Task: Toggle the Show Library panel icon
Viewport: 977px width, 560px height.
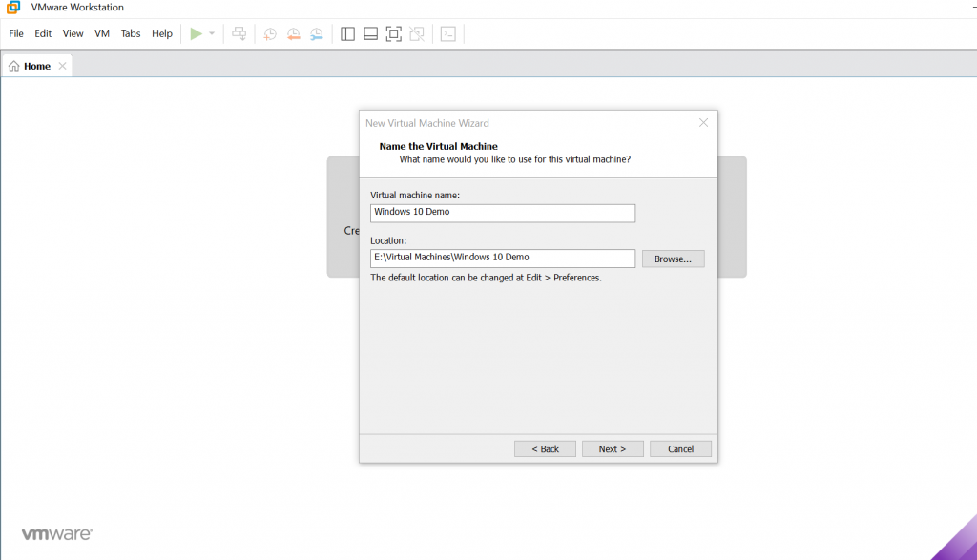Action: tap(347, 33)
